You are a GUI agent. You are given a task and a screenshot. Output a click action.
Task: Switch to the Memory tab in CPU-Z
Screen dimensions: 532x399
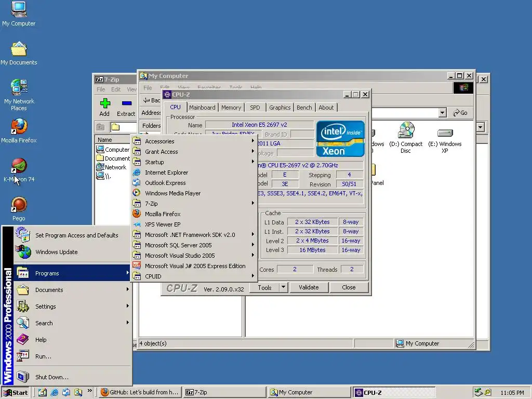pos(231,108)
